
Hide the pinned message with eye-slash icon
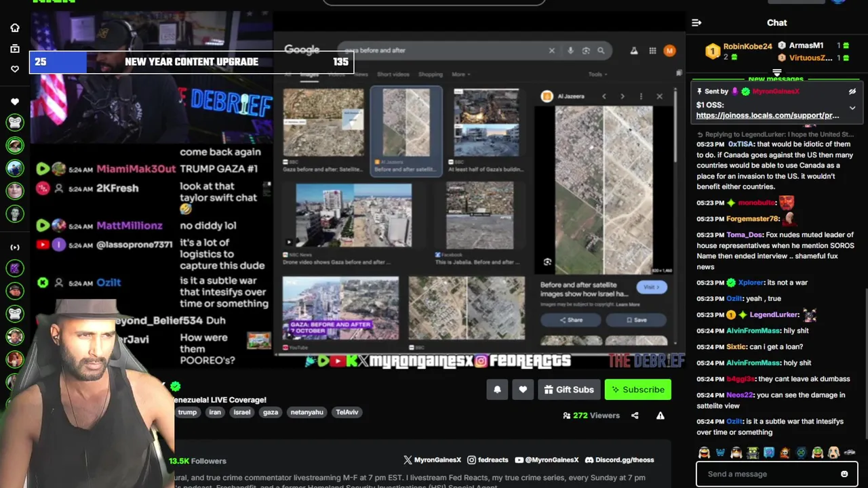[852, 91]
